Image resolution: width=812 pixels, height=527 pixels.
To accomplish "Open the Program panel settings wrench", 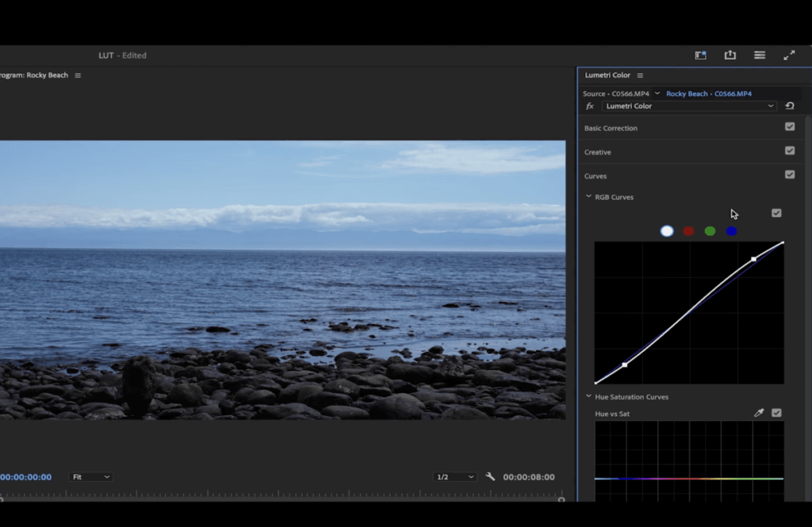I will point(491,476).
